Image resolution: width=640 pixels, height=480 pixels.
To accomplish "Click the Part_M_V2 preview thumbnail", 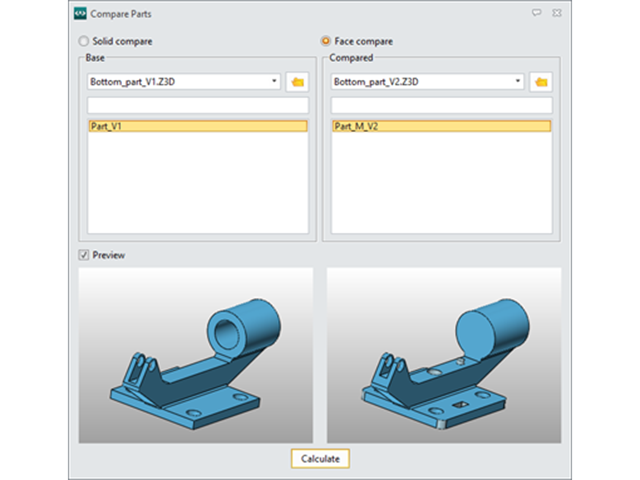I will coord(444,355).
